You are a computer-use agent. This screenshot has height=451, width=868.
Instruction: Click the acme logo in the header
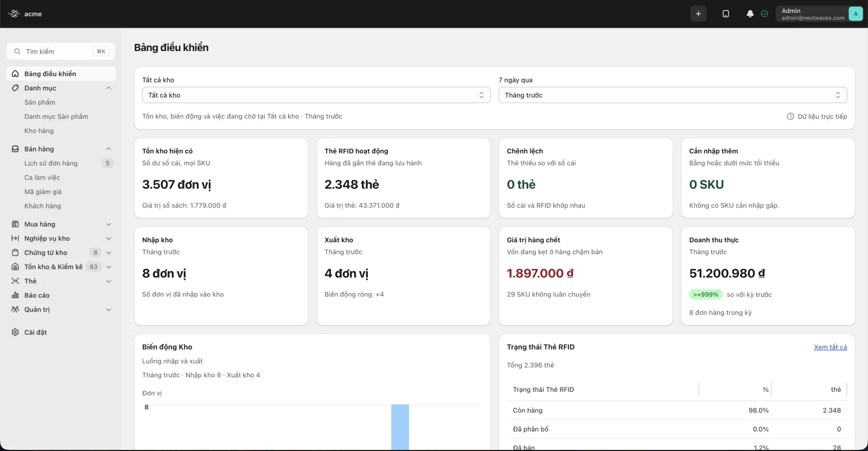(x=14, y=14)
